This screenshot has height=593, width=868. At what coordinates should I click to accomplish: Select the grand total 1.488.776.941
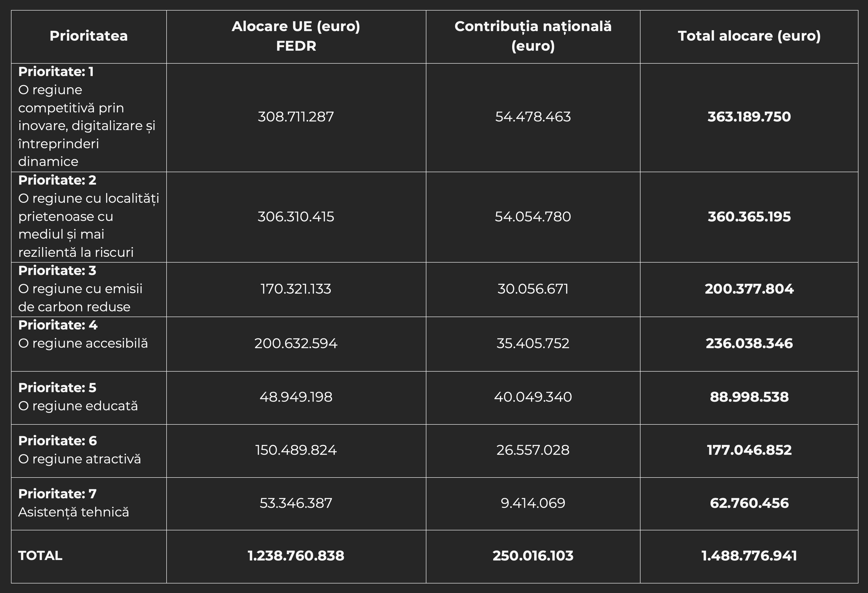[x=749, y=556]
